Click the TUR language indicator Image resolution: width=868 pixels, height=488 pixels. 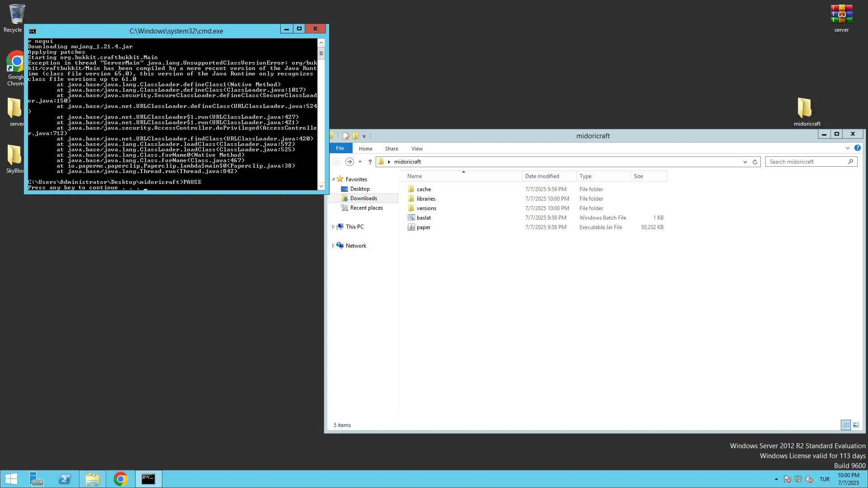click(x=825, y=479)
